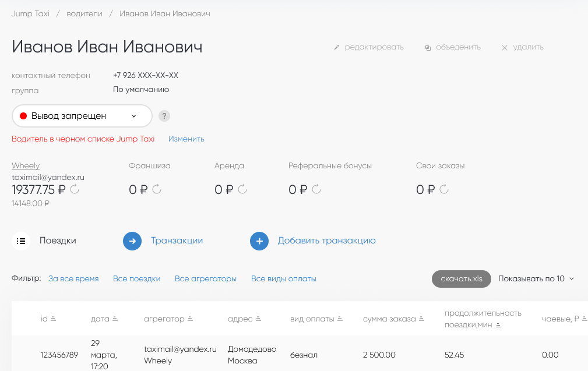Click the delete X icon
Image resolution: width=588 pixels, height=371 pixels.
[505, 48]
